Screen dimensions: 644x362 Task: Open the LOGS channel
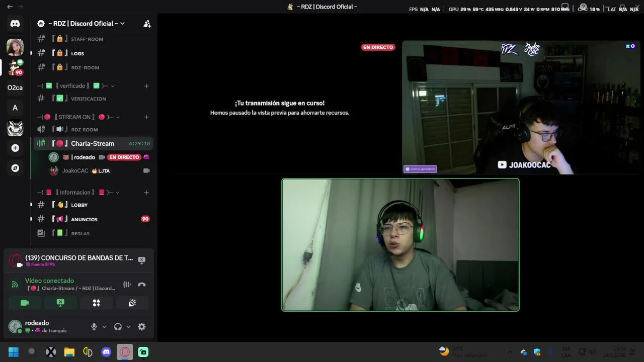pos(93,53)
